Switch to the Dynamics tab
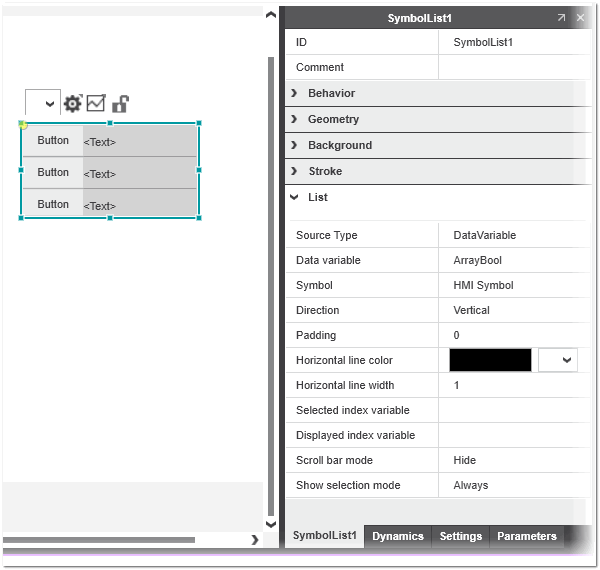 point(398,536)
